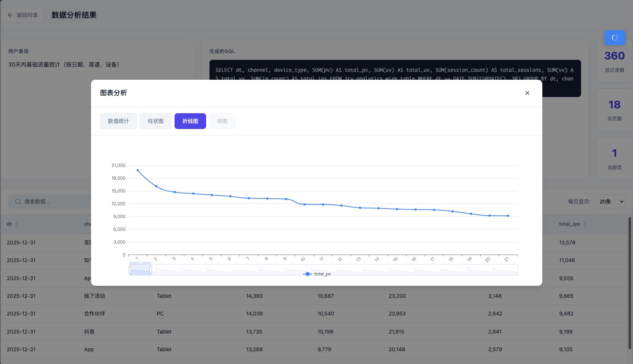
Task: Select the 折线图 tab
Action: tap(190, 121)
